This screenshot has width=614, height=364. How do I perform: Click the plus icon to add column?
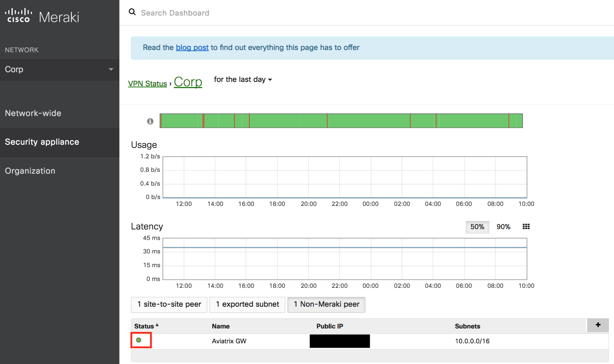(598, 325)
